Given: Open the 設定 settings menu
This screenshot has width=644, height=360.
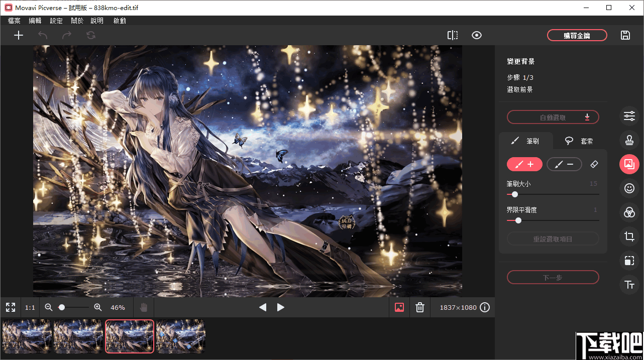Looking at the screenshot, I should pyautogui.click(x=56, y=21).
